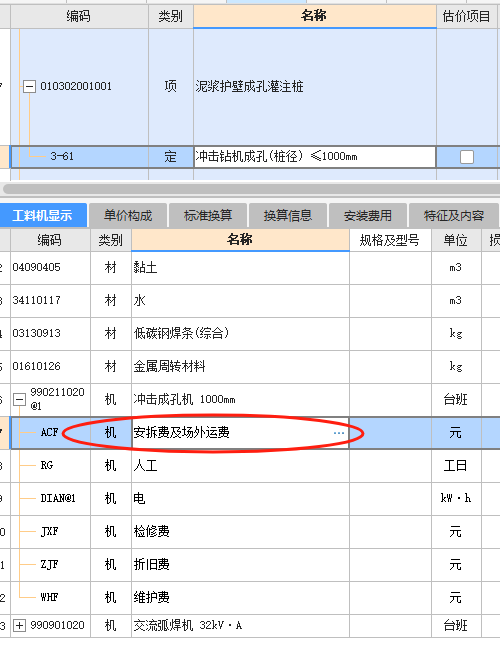Show the 特征及内容 tab

pyautogui.click(x=454, y=215)
